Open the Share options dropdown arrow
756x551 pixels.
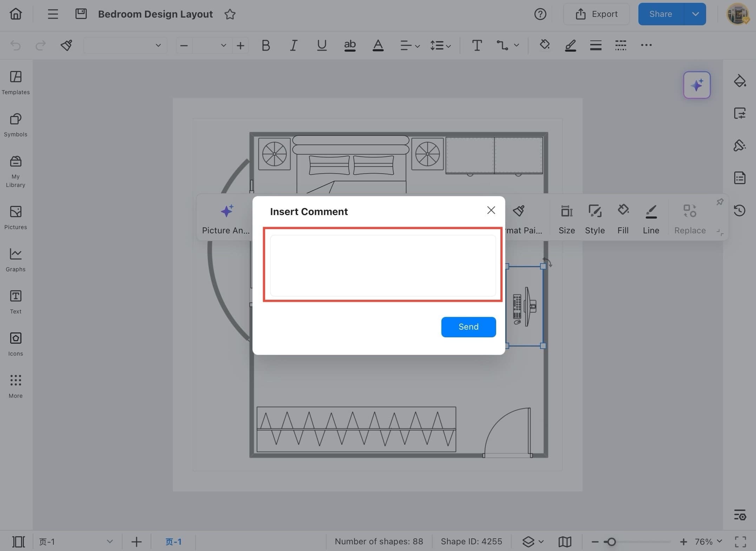pyautogui.click(x=695, y=14)
